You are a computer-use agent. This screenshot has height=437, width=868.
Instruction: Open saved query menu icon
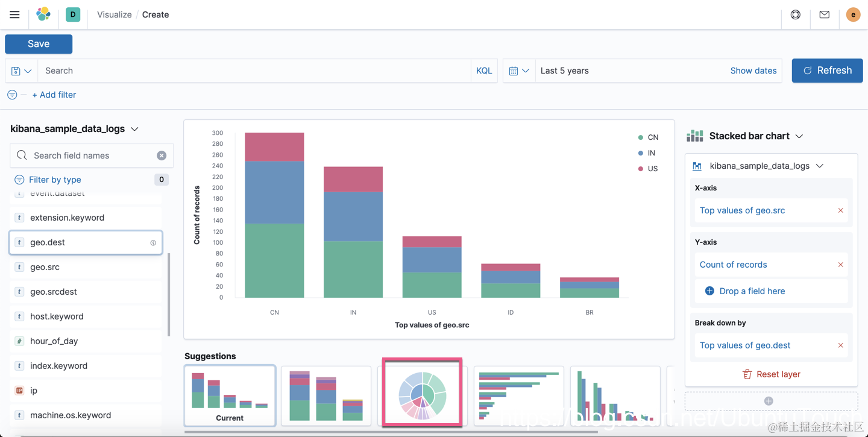[22, 71]
